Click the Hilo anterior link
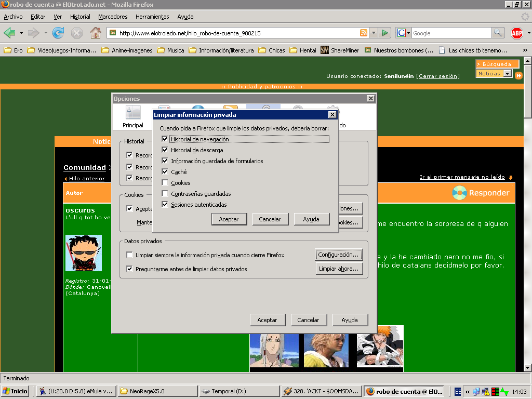 (x=87, y=179)
